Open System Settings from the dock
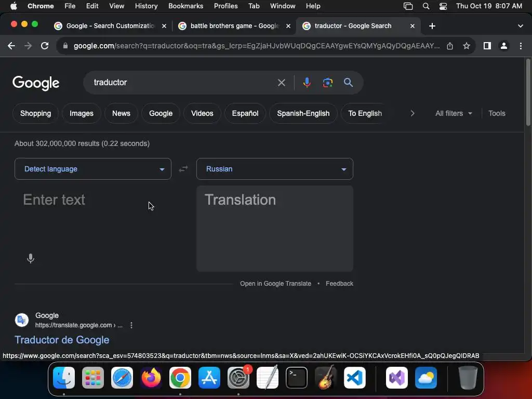532x399 pixels. point(238,378)
